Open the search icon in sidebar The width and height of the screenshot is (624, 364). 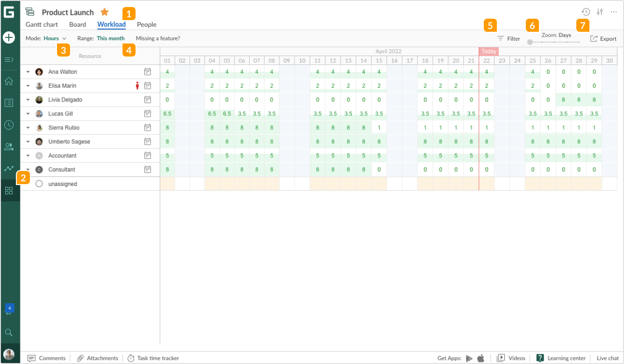pos(9,332)
